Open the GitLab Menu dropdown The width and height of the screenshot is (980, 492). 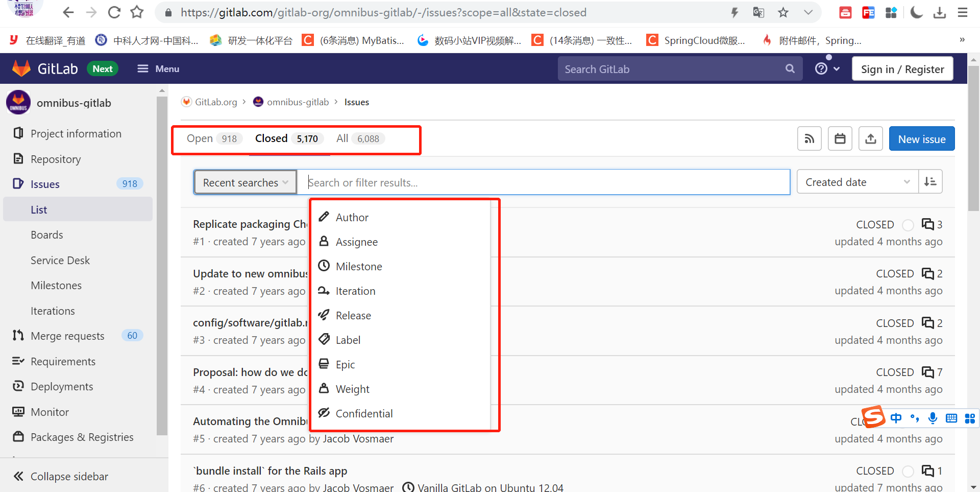[x=158, y=69]
